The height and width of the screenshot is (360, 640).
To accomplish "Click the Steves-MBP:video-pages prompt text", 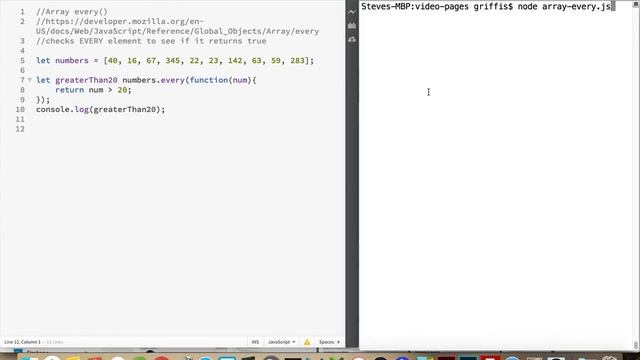I will (x=415, y=6).
